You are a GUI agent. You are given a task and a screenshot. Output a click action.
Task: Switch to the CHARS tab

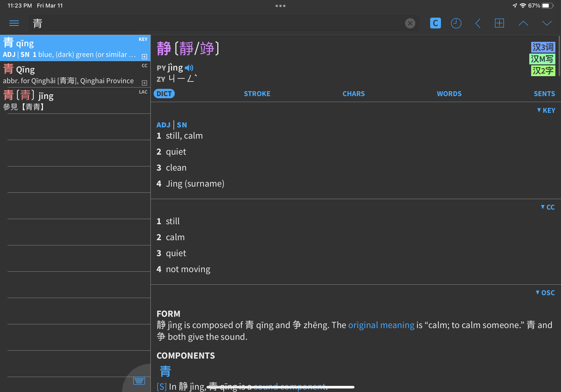coord(354,94)
